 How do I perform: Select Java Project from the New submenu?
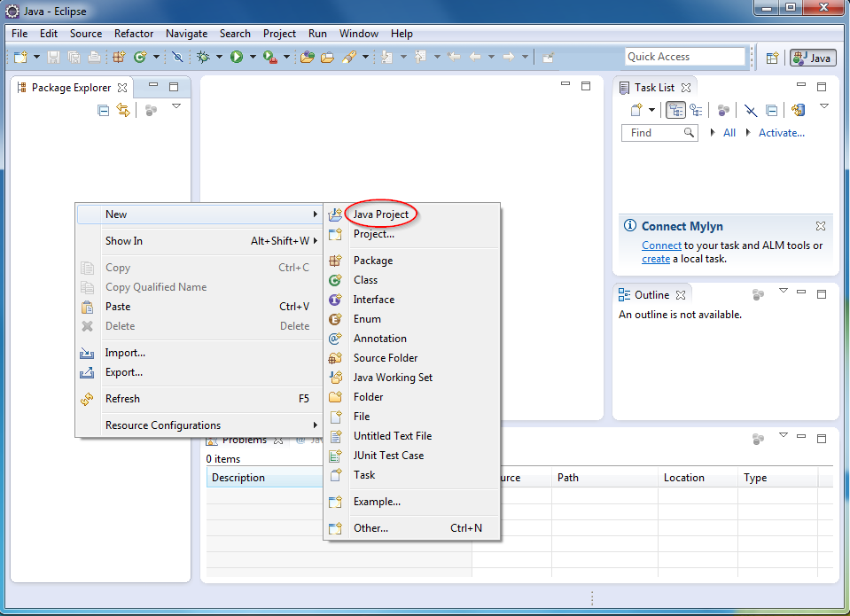click(x=380, y=214)
